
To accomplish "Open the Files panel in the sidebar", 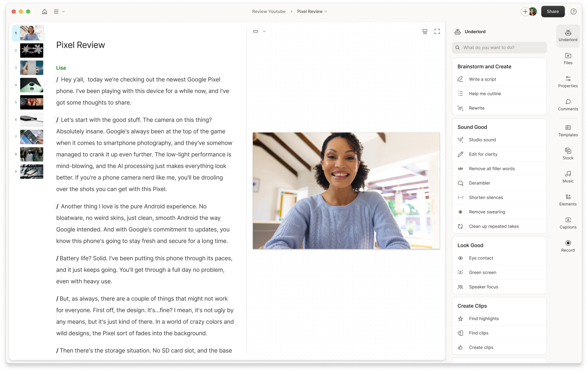I will [568, 58].
